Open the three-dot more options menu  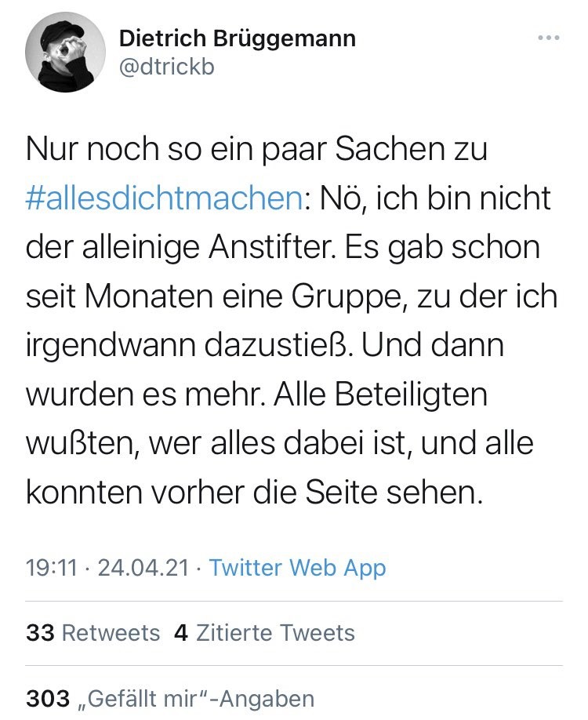point(549,38)
